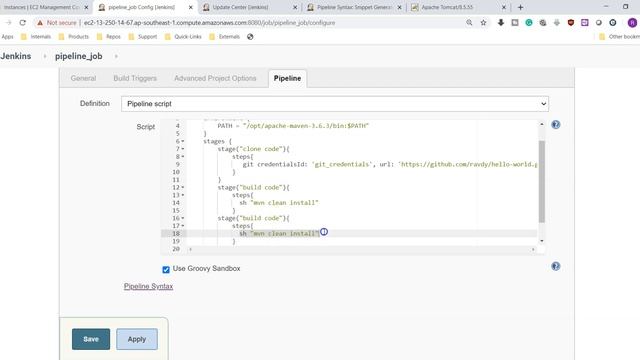Close the Pipeline Syntax Snippet Generator tab
The image size is (640, 360).
click(399, 7)
